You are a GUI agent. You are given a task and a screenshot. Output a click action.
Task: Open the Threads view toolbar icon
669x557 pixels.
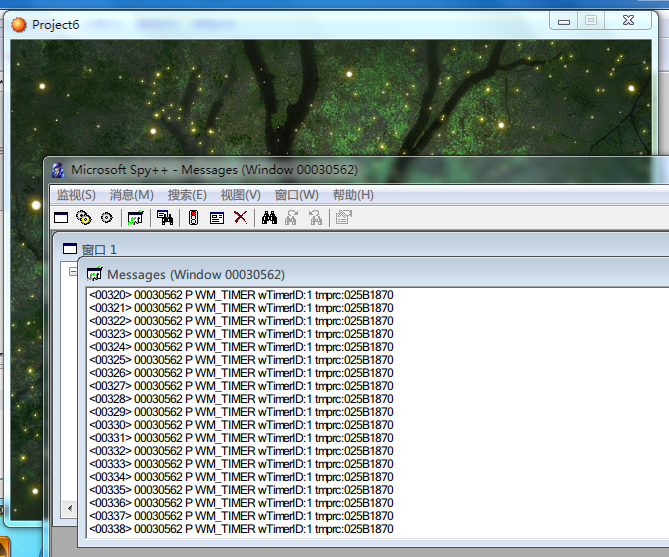tap(107, 218)
